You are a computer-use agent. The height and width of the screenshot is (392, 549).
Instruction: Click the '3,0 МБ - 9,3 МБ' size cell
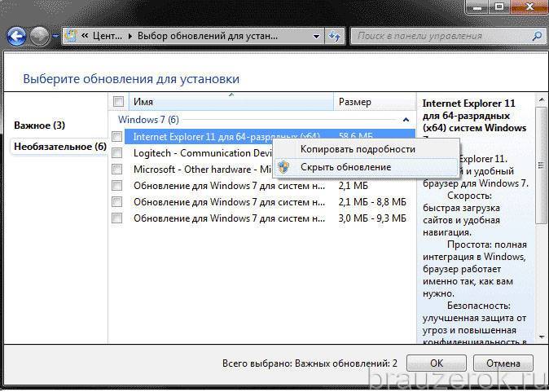(372, 218)
